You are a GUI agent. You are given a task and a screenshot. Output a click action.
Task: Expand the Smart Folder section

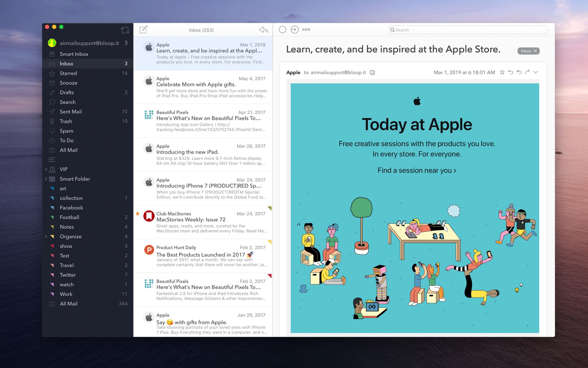click(x=46, y=179)
